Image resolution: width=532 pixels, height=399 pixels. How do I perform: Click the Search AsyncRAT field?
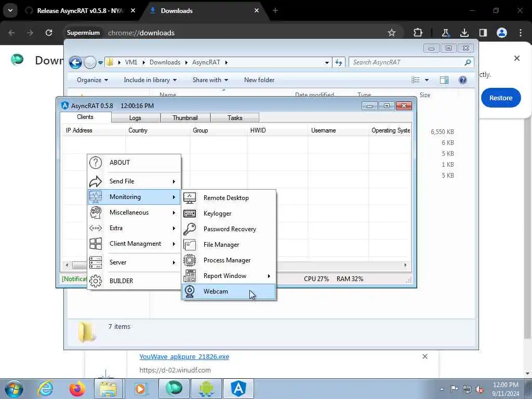coord(411,62)
